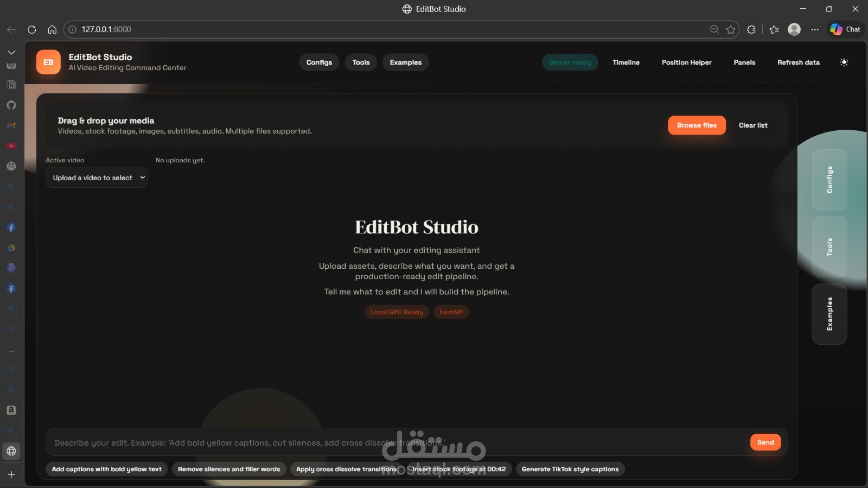The height and width of the screenshot is (488, 868).
Task: Open the Panels menu item
Action: [x=744, y=62]
